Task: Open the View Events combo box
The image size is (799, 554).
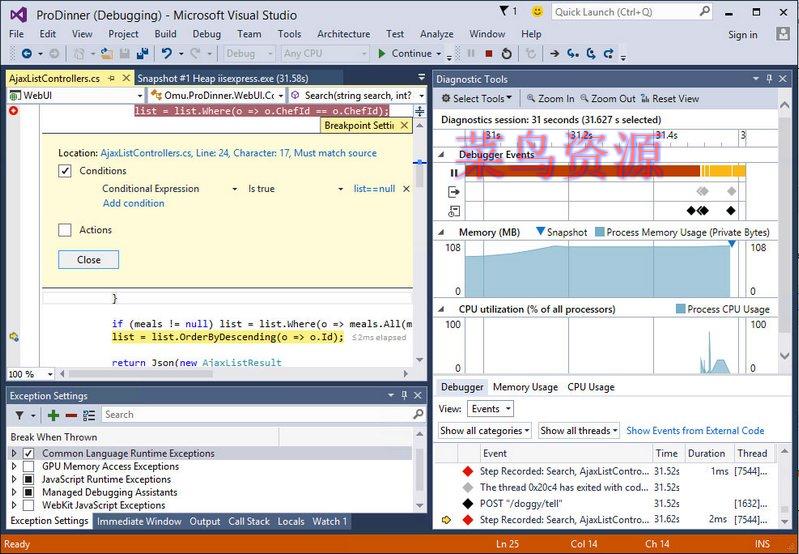Action: click(x=491, y=409)
